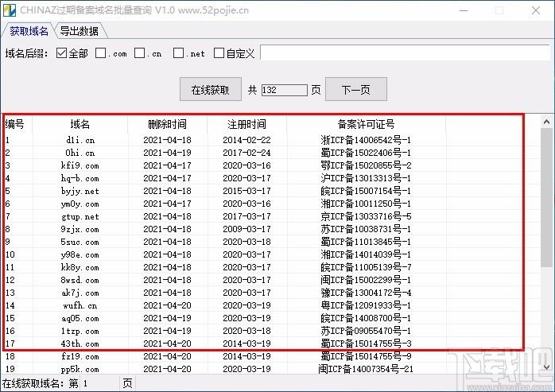The height and width of the screenshot is (392, 555).
Task: Select domain d1i.cn
Action: pyautogui.click(x=80, y=140)
